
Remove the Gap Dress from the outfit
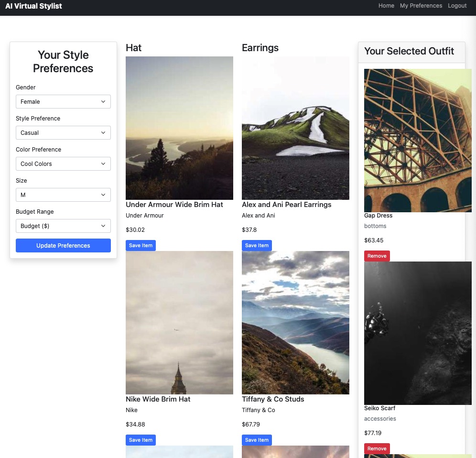pos(377,256)
